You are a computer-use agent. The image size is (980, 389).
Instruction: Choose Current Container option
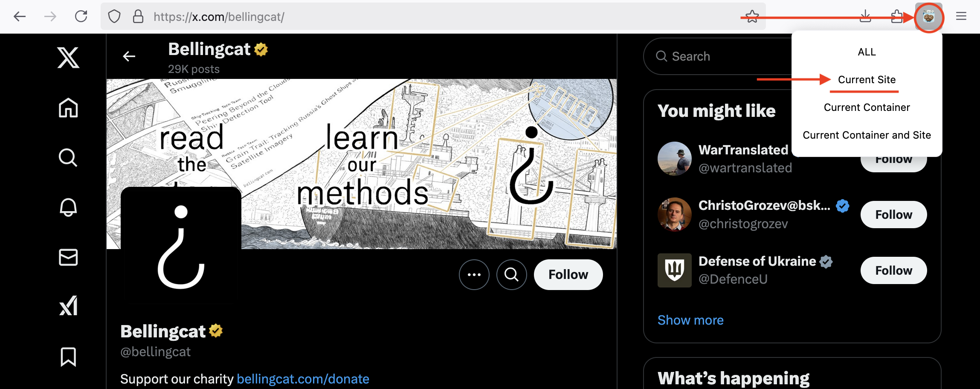coord(867,107)
